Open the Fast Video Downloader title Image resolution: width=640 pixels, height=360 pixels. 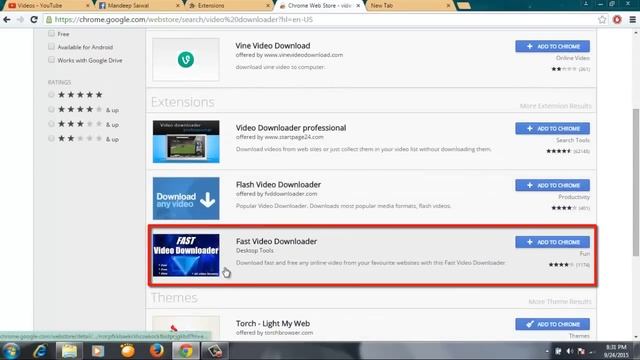click(276, 241)
